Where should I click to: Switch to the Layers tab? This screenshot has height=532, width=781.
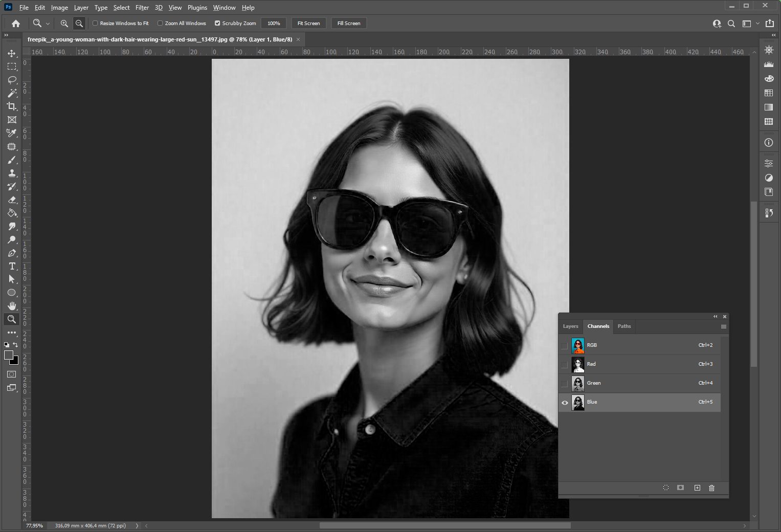tap(571, 326)
